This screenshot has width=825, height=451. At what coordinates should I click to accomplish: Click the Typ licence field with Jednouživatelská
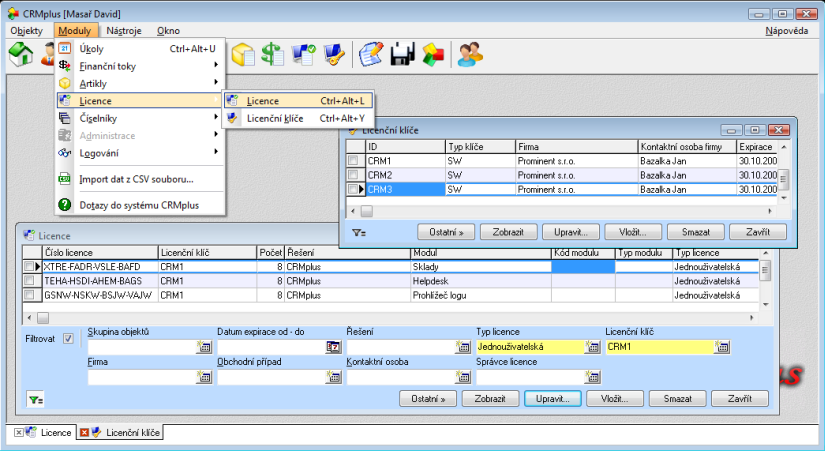click(x=530, y=347)
